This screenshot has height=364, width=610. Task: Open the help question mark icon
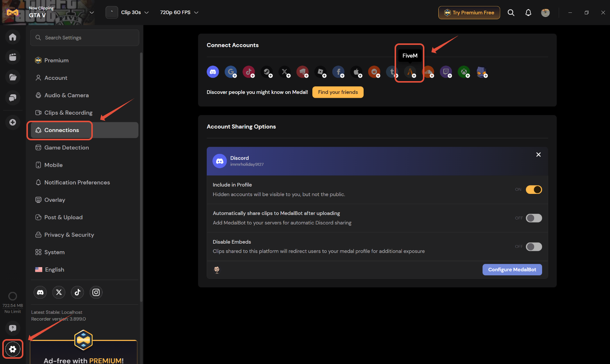click(x=13, y=328)
